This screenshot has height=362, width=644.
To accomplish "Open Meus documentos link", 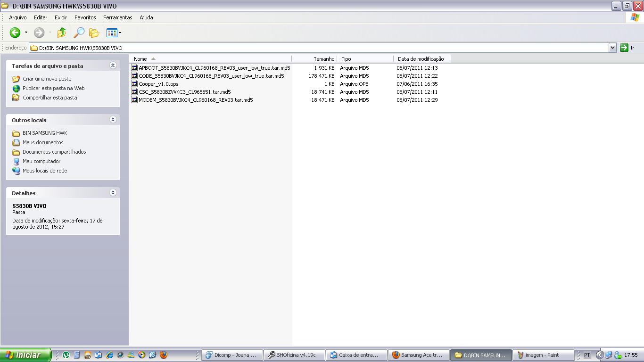I will click(43, 142).
